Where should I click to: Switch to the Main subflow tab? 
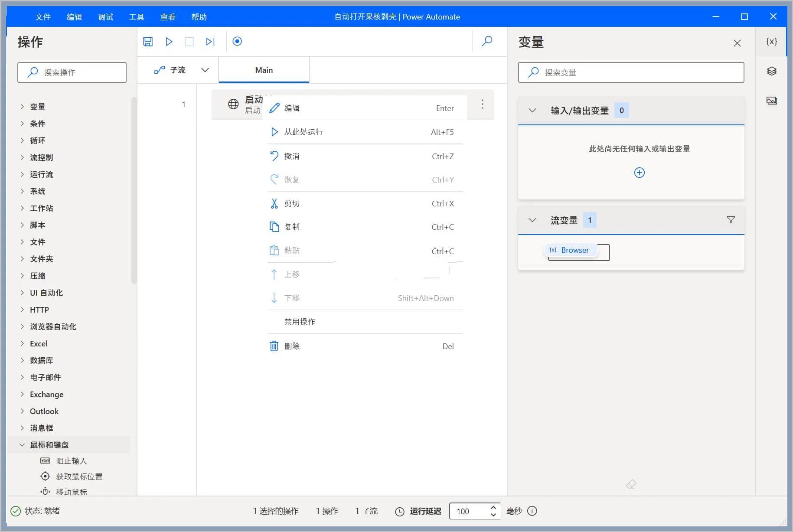pos(263,70)
